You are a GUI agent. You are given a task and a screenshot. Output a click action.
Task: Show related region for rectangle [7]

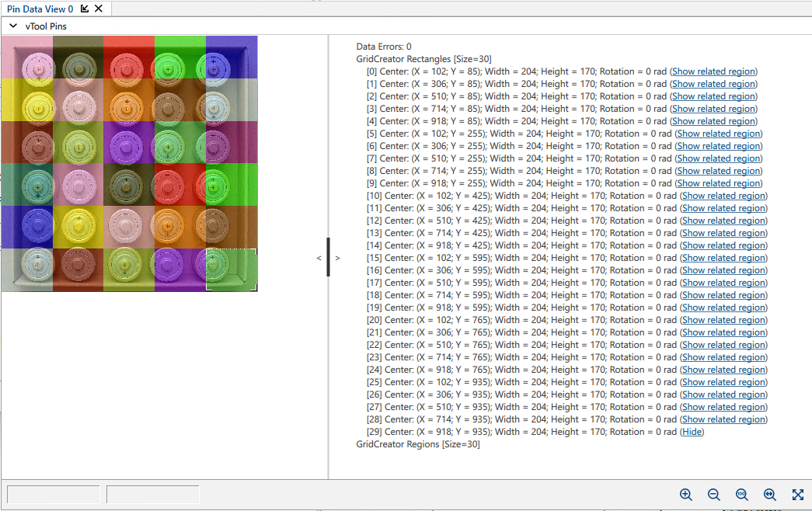click(718, 158)
